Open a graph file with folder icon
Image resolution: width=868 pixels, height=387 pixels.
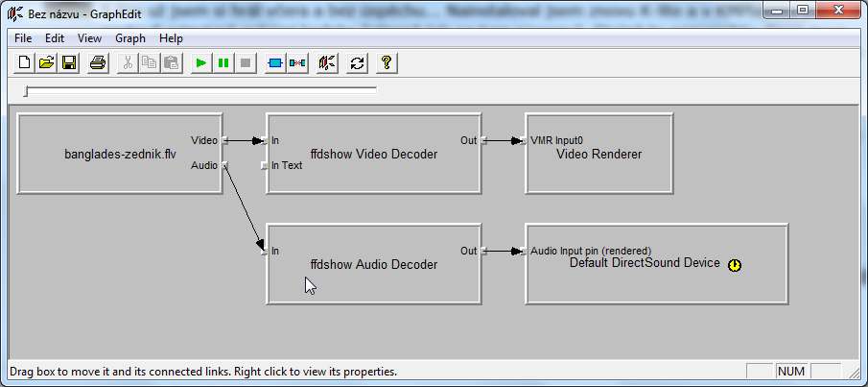point(46,62)
